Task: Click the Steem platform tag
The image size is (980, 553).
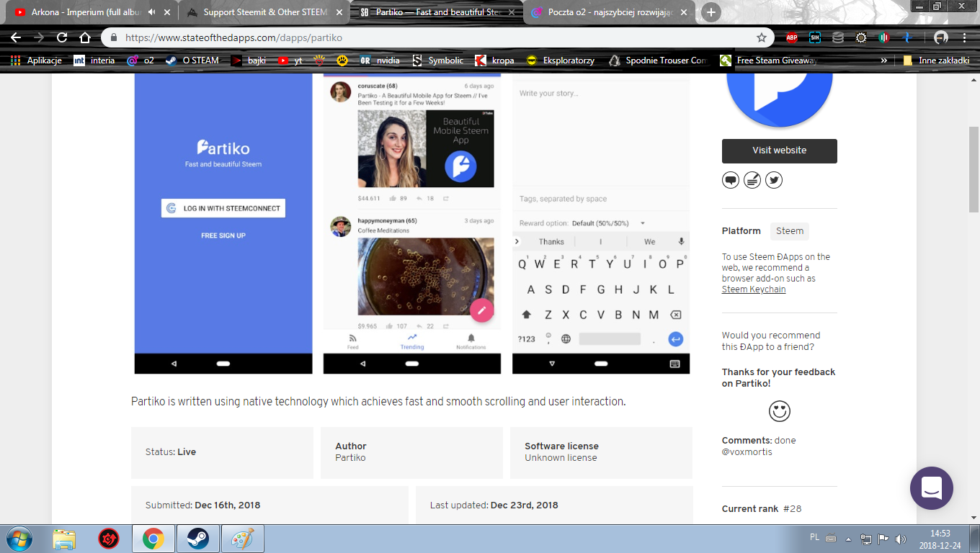Action: [x=790, y=231]
